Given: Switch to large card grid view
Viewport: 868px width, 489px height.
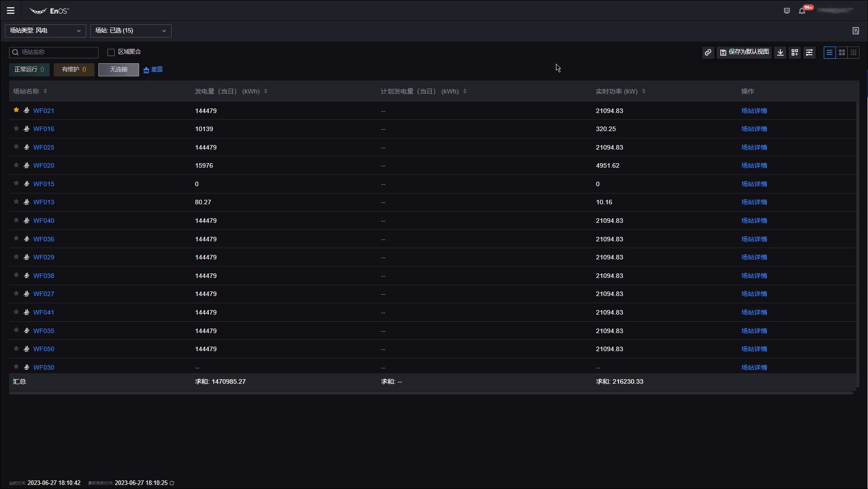Looking at the screenshot, I should point(842,52).
